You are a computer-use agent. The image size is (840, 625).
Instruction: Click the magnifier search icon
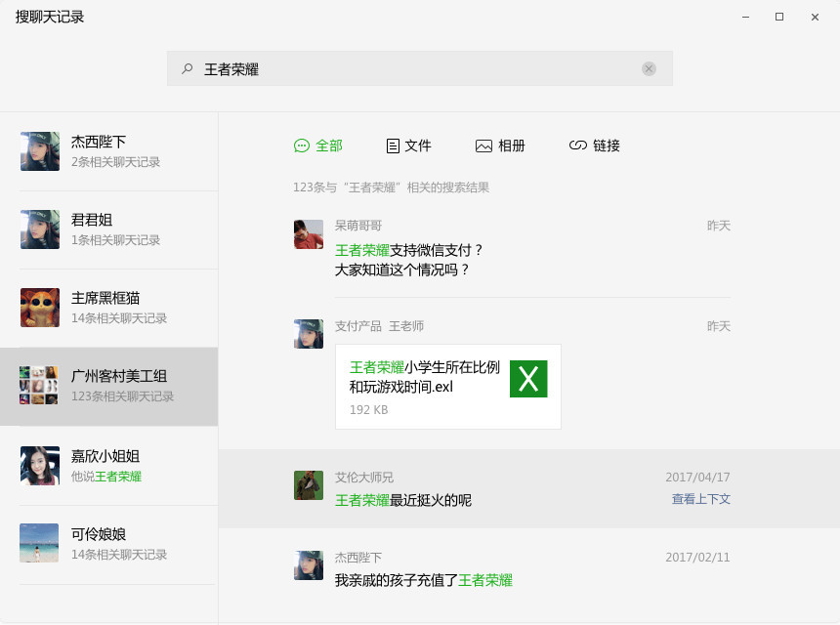[x=188, y=68]
